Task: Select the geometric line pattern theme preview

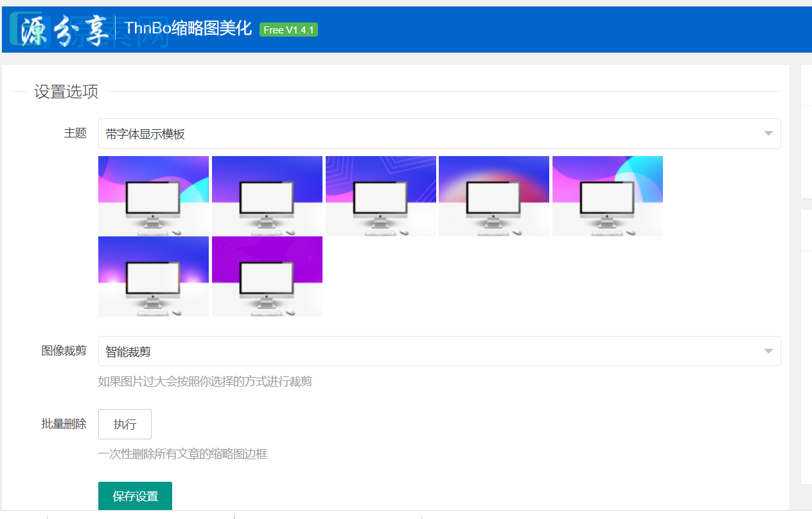Action: (380, 195)
